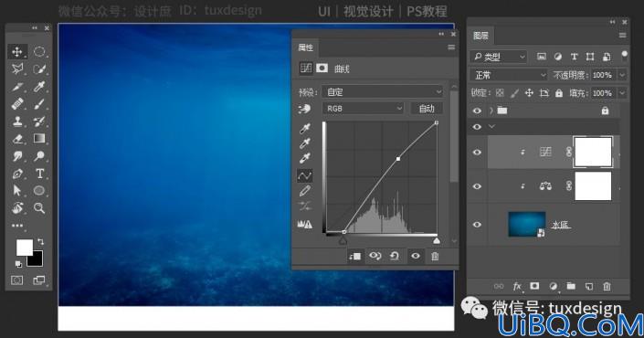
Task: Open the 预设 preset dropdown
Action: [x=382, y=92]
